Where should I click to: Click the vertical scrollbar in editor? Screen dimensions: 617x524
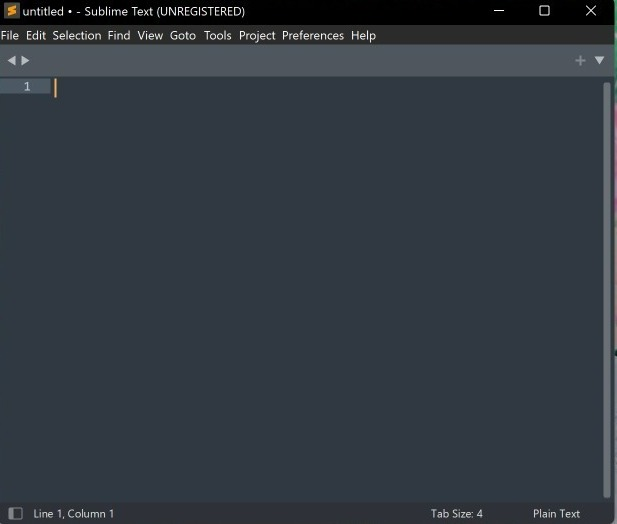(607, 290)
